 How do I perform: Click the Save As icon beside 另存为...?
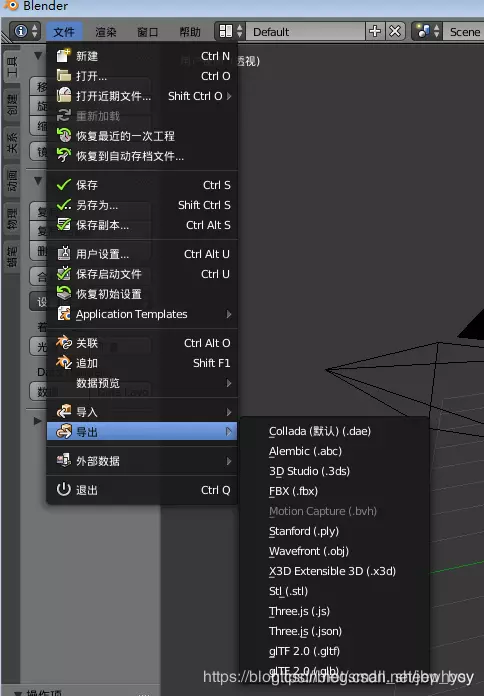63,205
